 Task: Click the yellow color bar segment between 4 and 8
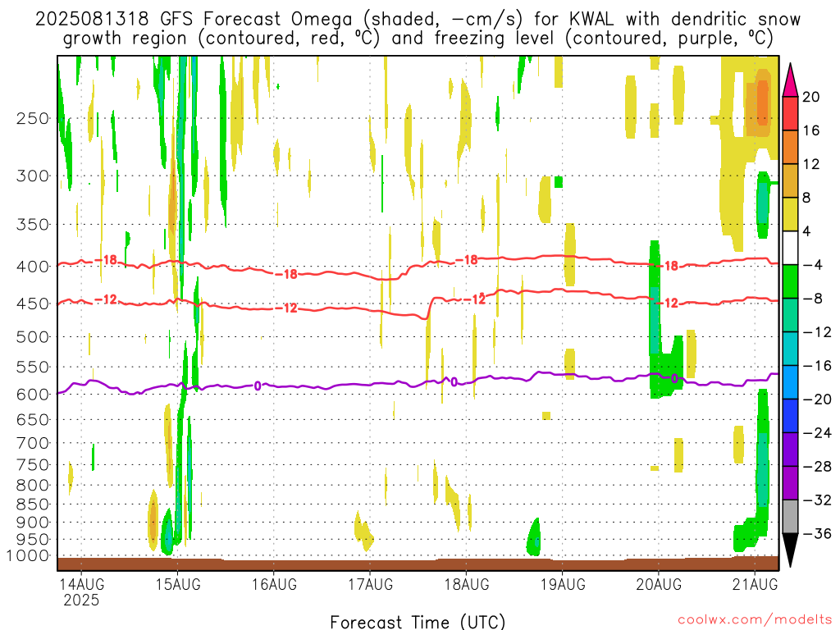point(790,214)
